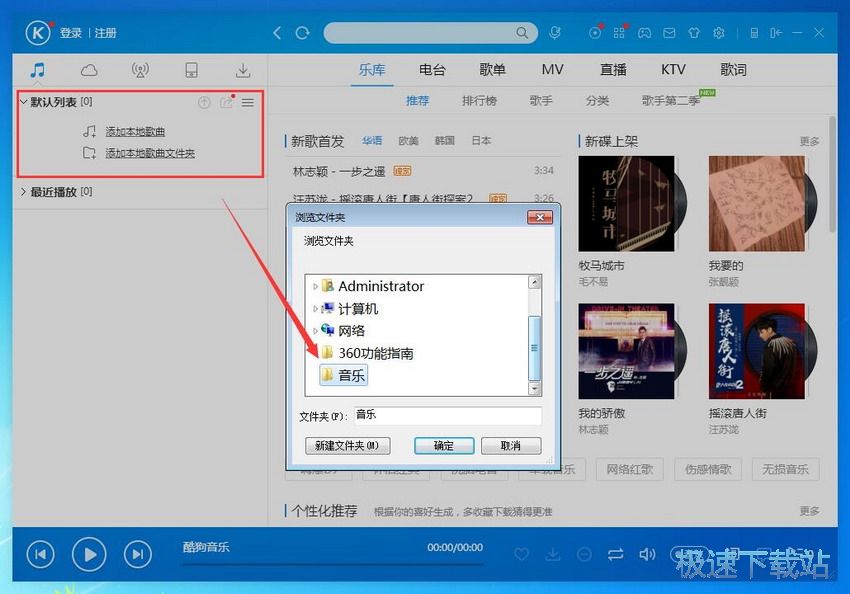Click the 新建文件夹 button
850x594 pixels.
point(347,446)
